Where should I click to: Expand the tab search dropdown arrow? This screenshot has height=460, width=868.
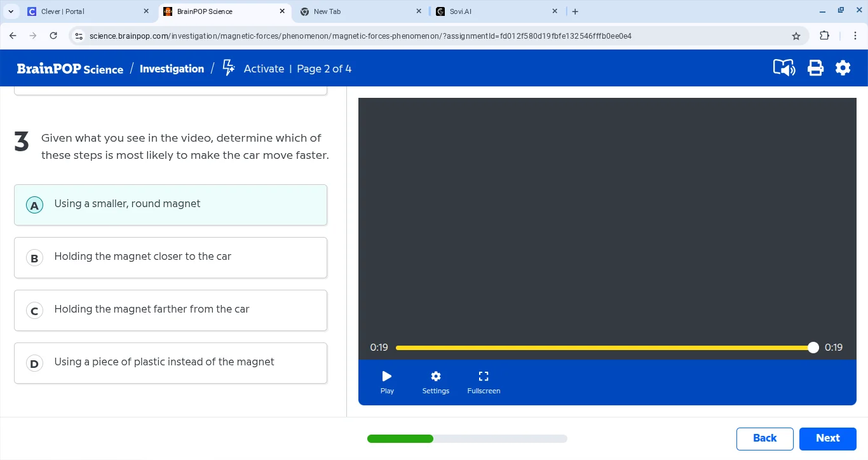point(11,11)
